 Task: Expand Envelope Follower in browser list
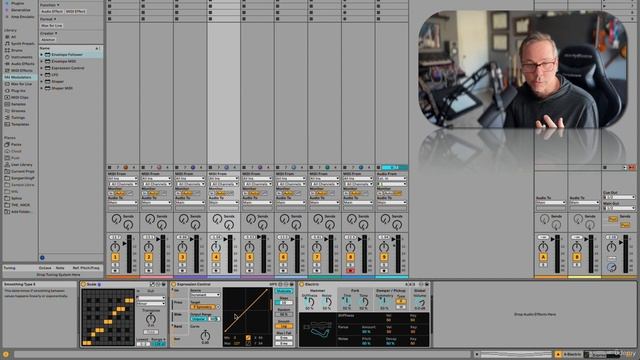coord(42,55)
